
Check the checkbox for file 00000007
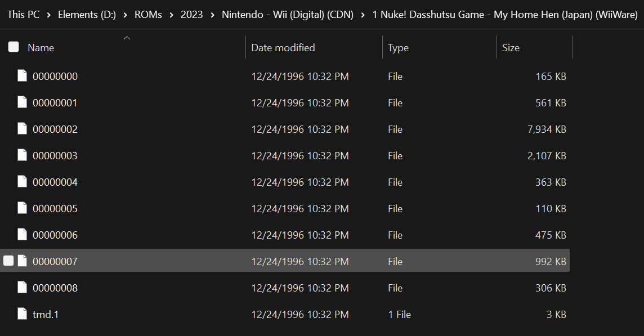[x=8, y=261]
